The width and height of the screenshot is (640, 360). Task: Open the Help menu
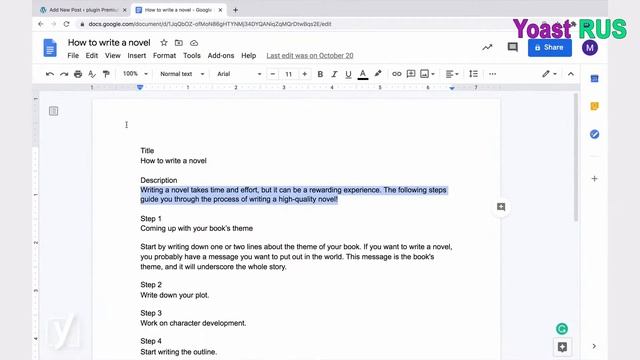point(249,56)
